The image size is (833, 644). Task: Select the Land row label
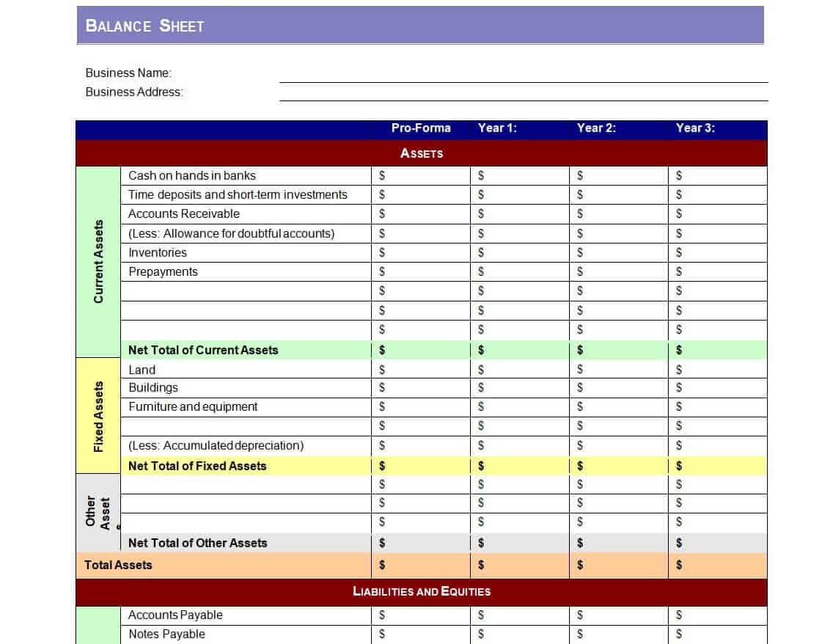tap(142, 370)
